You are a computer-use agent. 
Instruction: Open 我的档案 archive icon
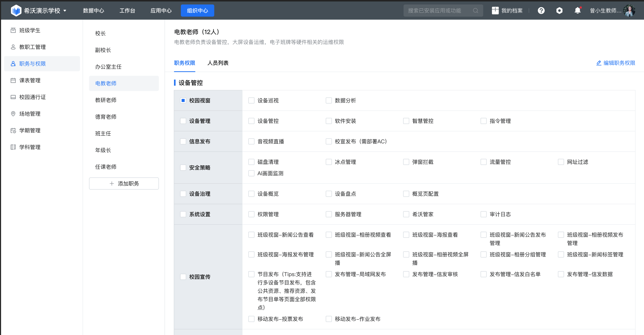[495, 11]
